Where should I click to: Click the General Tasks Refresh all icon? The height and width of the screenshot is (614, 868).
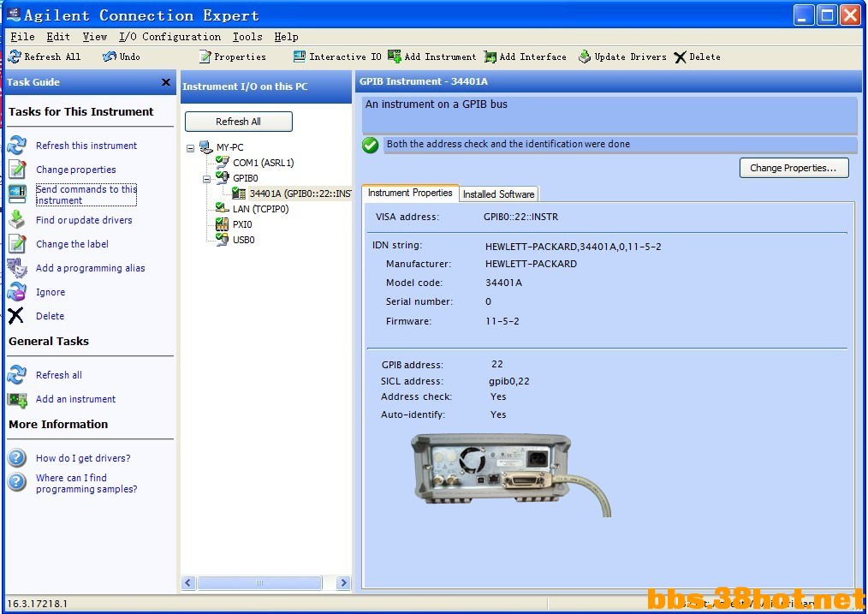click(17, 375)
